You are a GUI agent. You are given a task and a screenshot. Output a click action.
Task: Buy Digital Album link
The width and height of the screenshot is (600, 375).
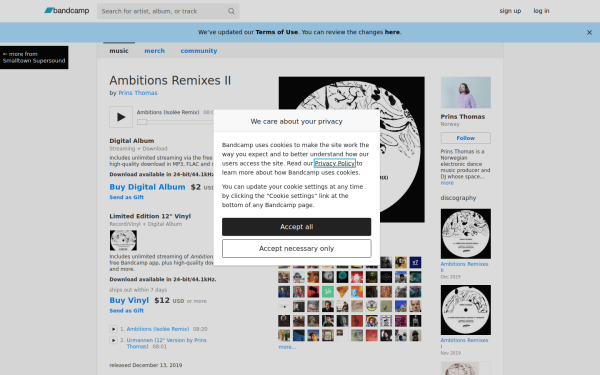coord(147,187)
